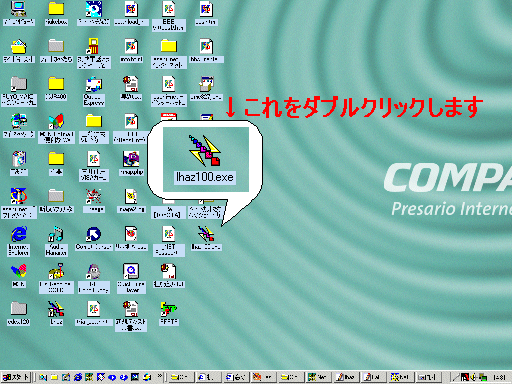Select the Outlook Express desktop icon

click(94, 85)
